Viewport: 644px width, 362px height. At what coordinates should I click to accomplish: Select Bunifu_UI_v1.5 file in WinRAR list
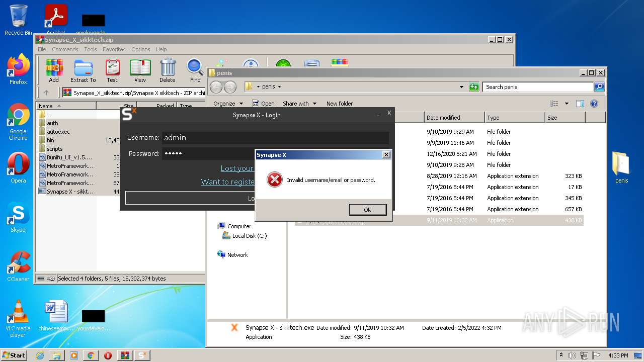69,157
